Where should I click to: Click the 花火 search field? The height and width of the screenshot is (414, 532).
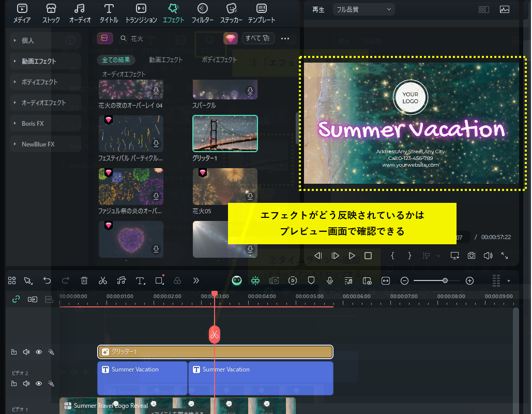click(x=168, y=38)
